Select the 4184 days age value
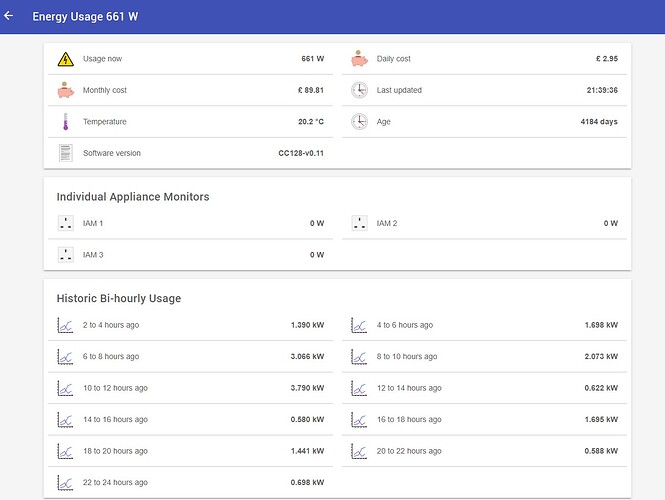The height and width of the screenshot is (500, 665). coord(599,122)
